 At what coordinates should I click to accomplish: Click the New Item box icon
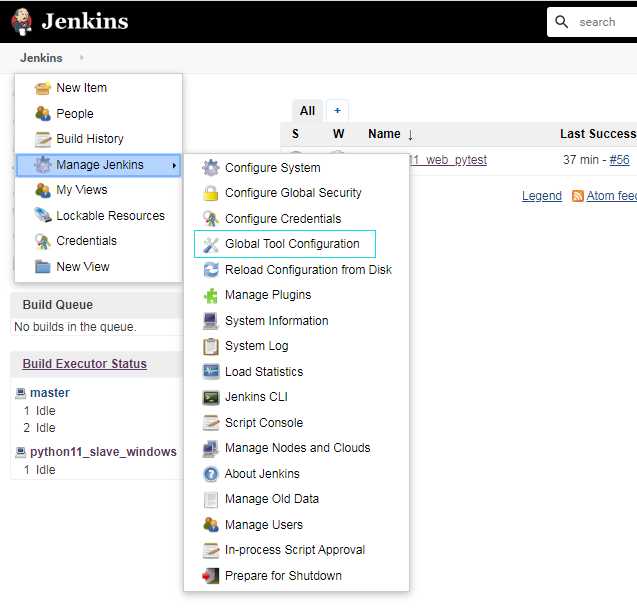click(43, 88)
